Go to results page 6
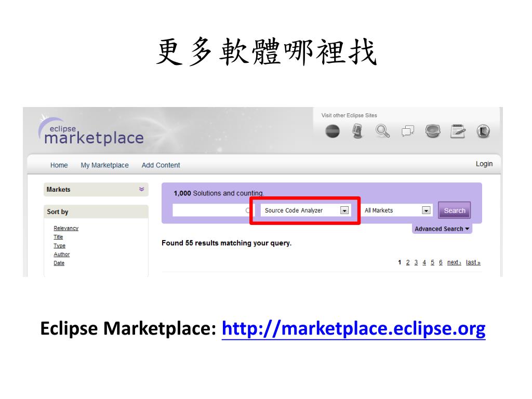The width and height of the screenshot is (532, 399). (441, 262)
